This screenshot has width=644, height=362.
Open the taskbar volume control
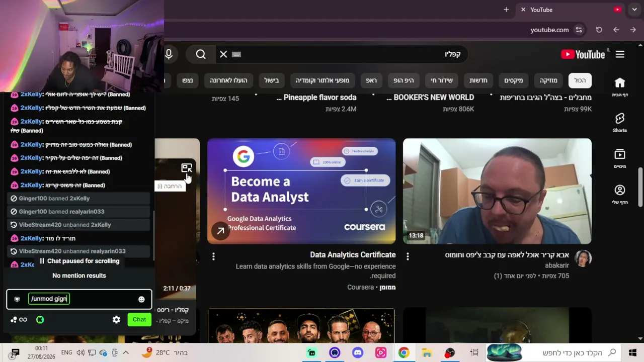[x=80, y=353]
